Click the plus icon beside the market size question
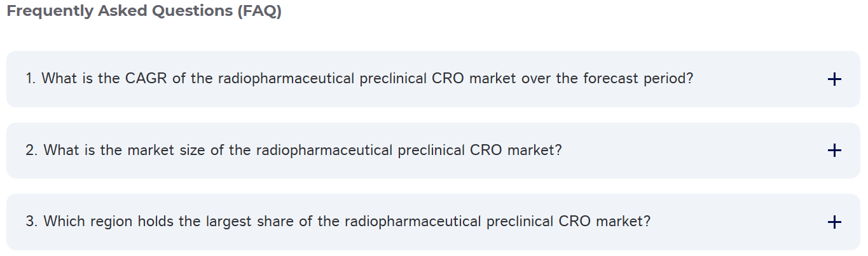 pyautogui.click(x=834, y=151)
